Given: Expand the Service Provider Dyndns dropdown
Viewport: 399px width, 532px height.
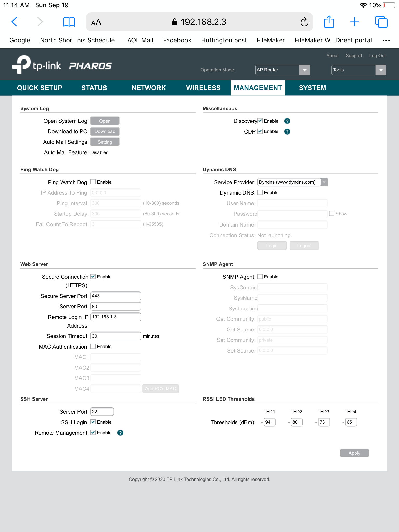Looking at the screenshot, I should pyautogui.click(x=292, y=182).
